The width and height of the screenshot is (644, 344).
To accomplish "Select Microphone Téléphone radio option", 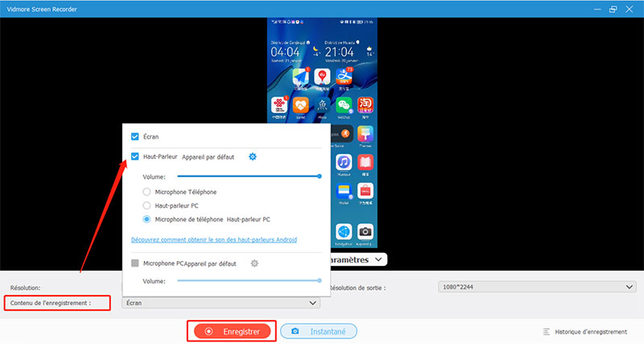I will point(147,192).
